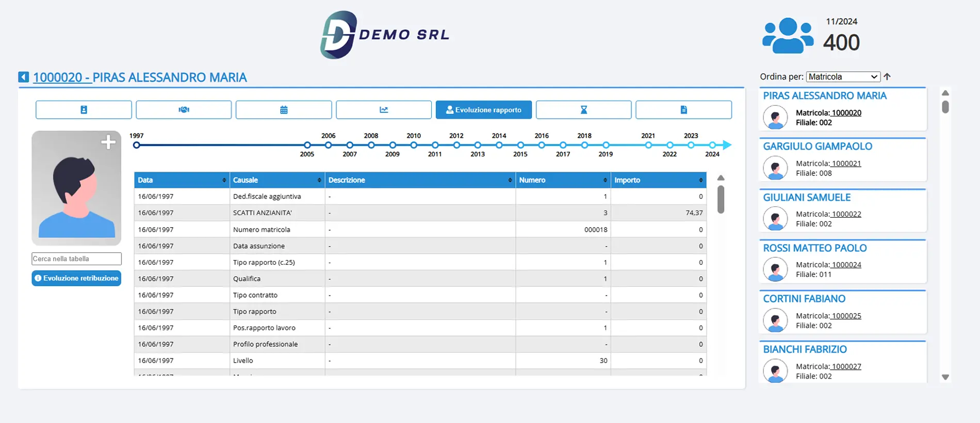Click the plus icon on profile photo
This screenshot has height=423, width=980.
coord(108,142)
